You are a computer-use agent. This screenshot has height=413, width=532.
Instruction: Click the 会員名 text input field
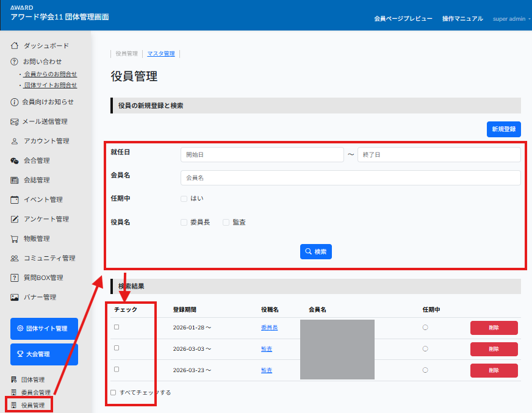[x=350, y=178]
